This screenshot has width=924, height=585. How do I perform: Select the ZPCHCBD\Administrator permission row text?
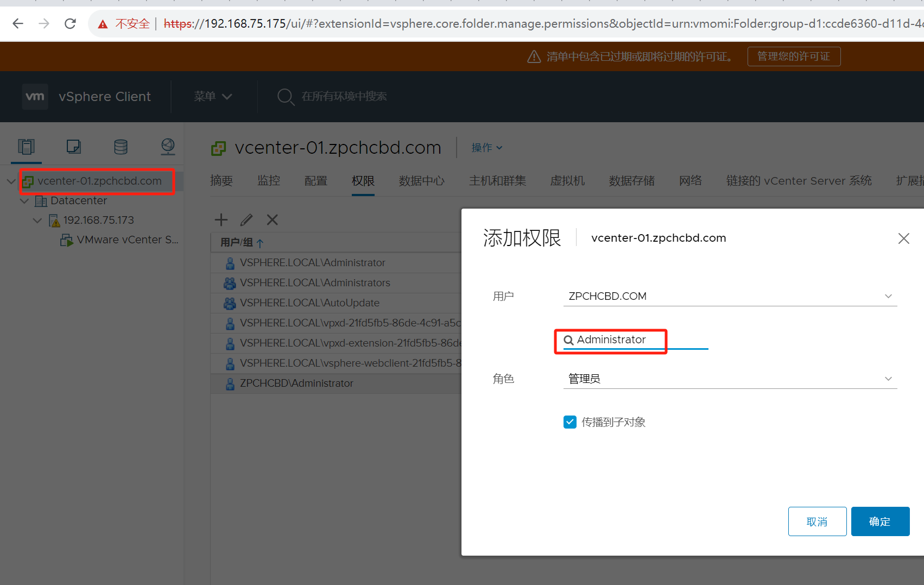click(x=296, y=383)
